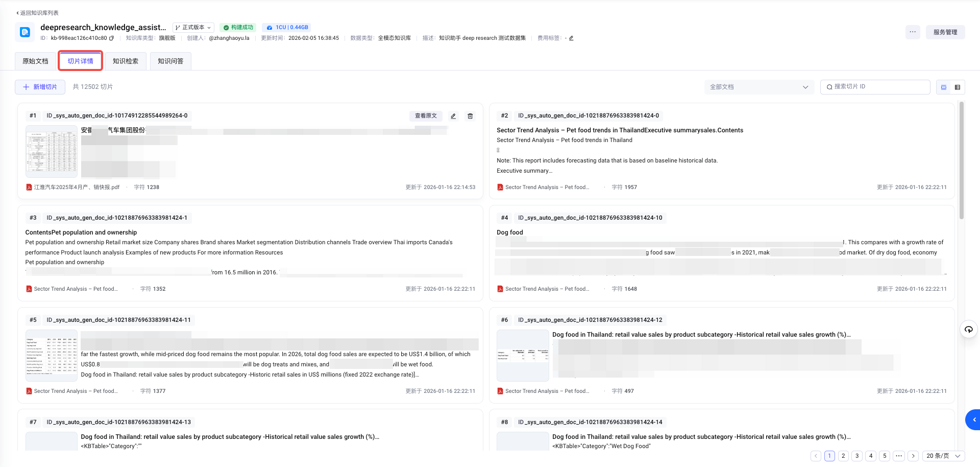The width and height of the screenshot is (980, 467).
Task: Edit slice #1 with the pencil icon
Action: [x=453, y=116]
